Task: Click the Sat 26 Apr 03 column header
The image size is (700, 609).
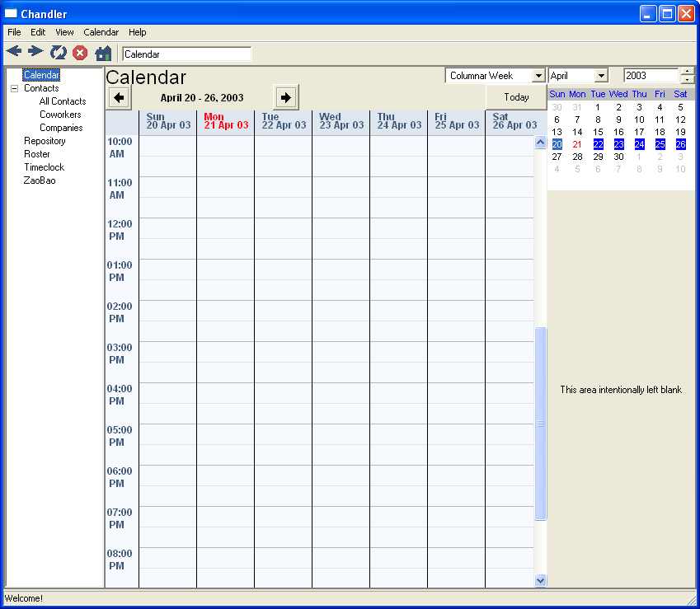Action: [x=514, y=121]
